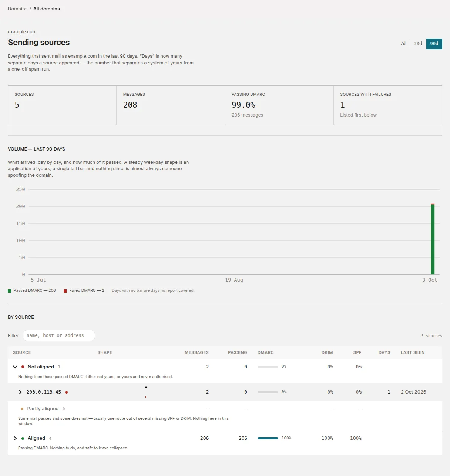Sort by the MESSAGES column header

click(197, 352)
